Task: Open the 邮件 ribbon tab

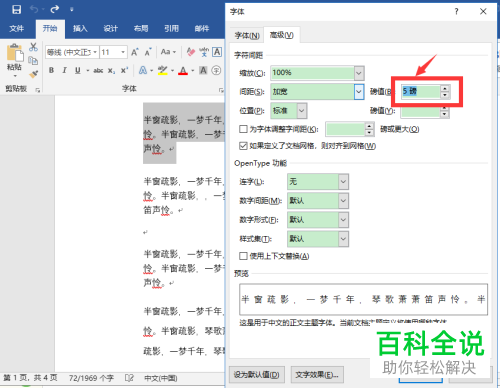Action: [x=202, y=29]
